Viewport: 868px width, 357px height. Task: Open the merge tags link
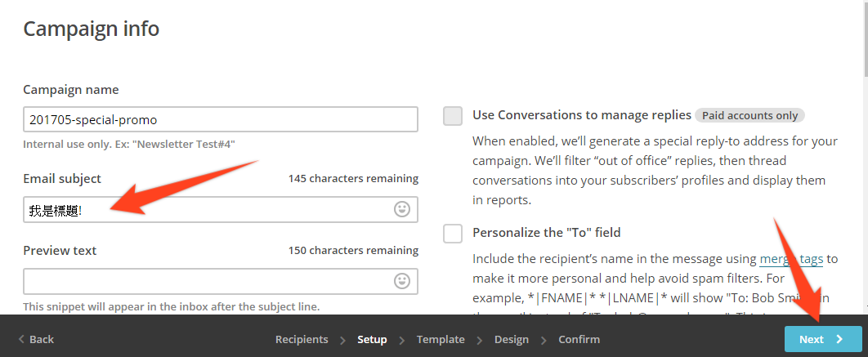coord(791,258)
